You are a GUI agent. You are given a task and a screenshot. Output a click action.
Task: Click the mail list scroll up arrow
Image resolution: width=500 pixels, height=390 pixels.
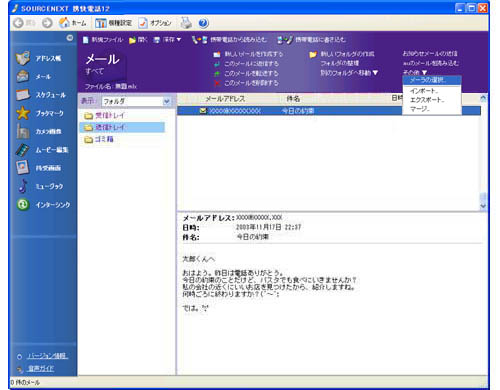pos(483,98)
